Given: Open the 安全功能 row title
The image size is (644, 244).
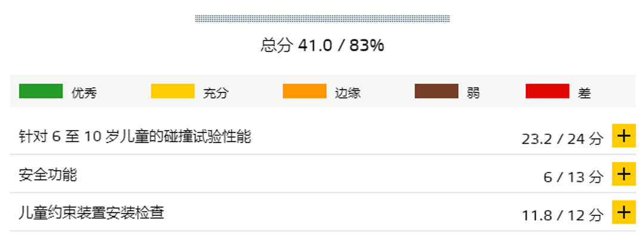Looking at the screenshot, I should [x=48, y=175].
